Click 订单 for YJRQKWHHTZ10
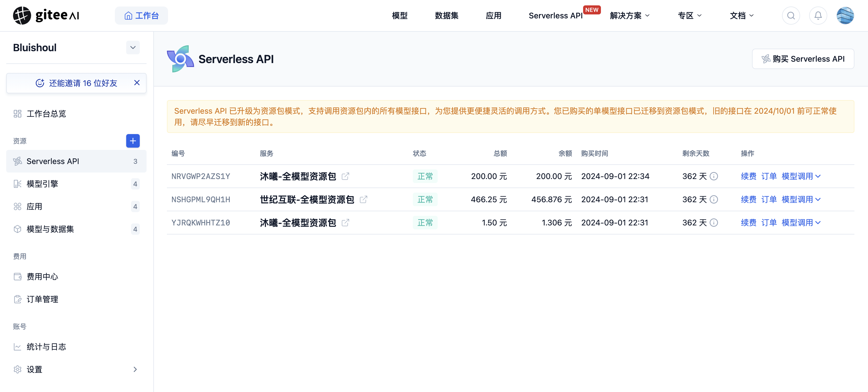This screenshot has width=868, height=392. tap(769, 223)
